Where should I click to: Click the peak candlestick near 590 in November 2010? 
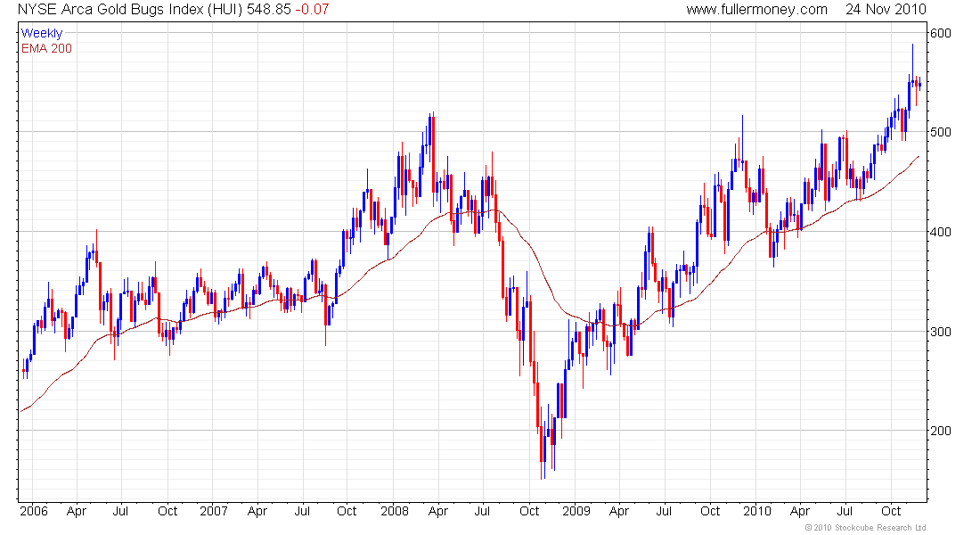click(x=912, y=63)
